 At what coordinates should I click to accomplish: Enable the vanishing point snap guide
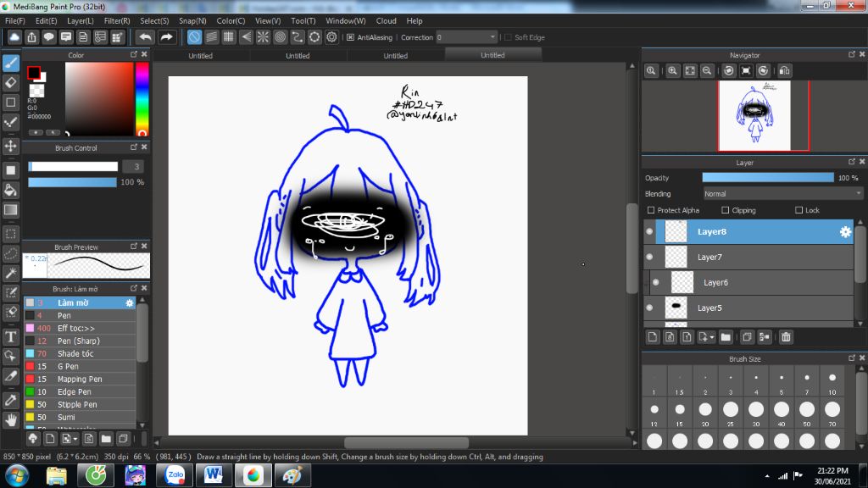(246, 37)
